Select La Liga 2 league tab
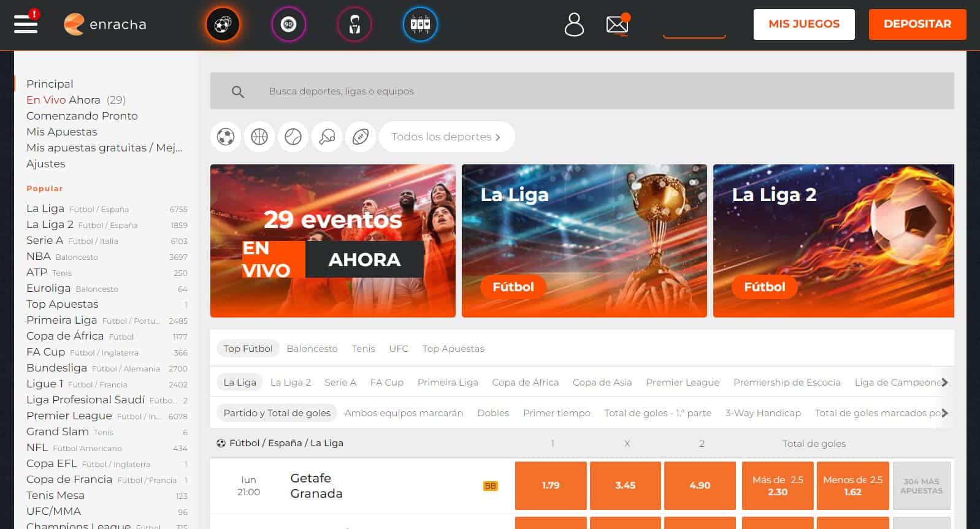The height and width of the screenshot is (529, 980). pos(291,382)
